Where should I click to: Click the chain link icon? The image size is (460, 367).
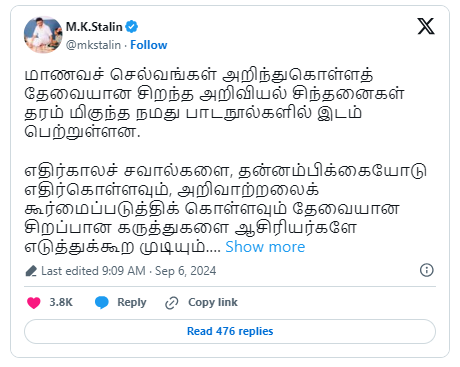pyautogui.click(x=172, y=303)
